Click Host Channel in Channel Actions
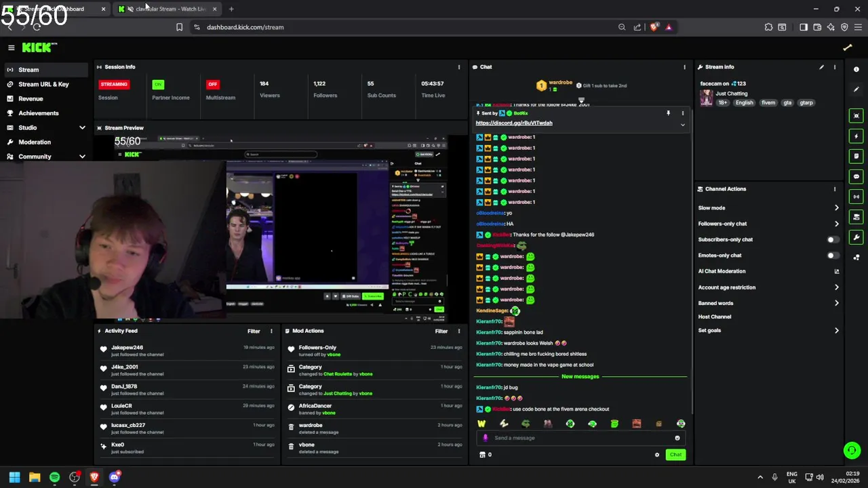868x488 pixels. 715,317
